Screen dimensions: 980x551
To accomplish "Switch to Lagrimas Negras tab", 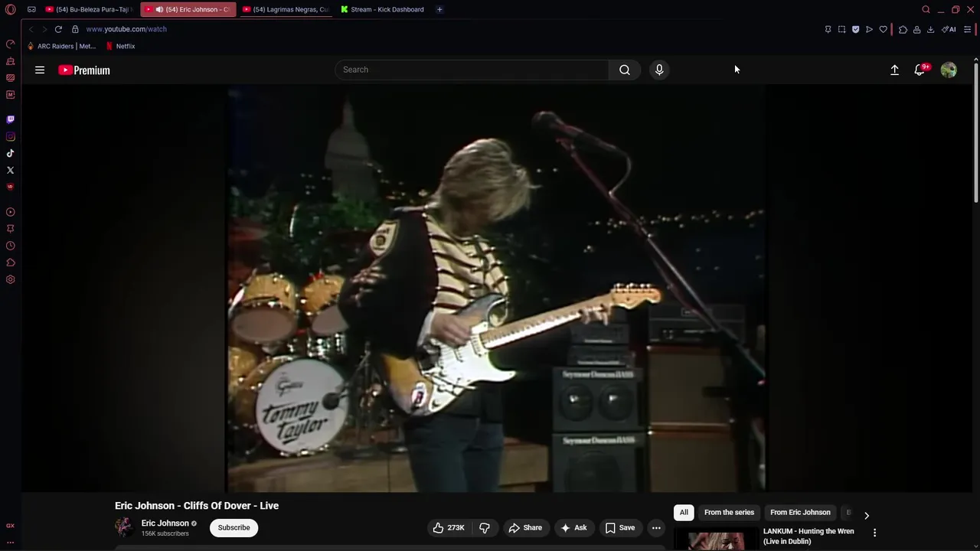I will tap(285, 9).
